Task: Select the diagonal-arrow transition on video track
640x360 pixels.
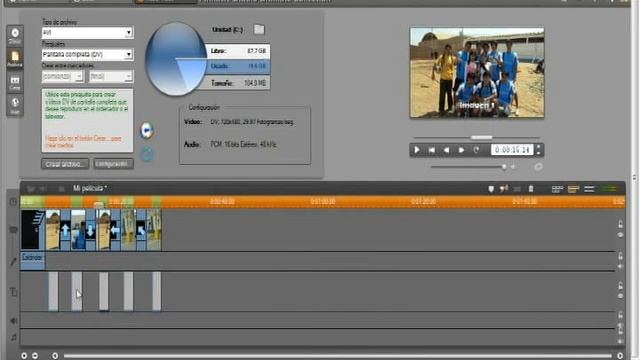Action: point(141,230)
